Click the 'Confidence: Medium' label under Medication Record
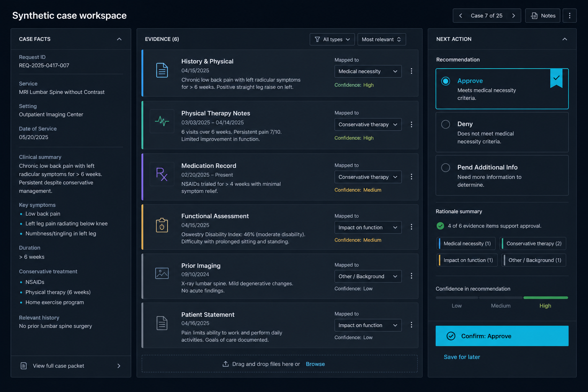 point(358,190)
